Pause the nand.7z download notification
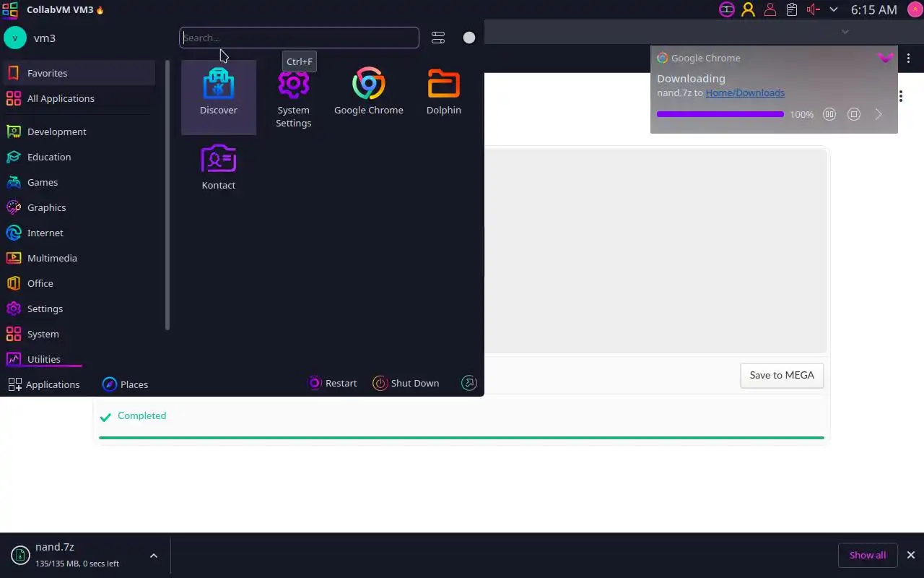 pyautogui.click(x=829, y=114)
